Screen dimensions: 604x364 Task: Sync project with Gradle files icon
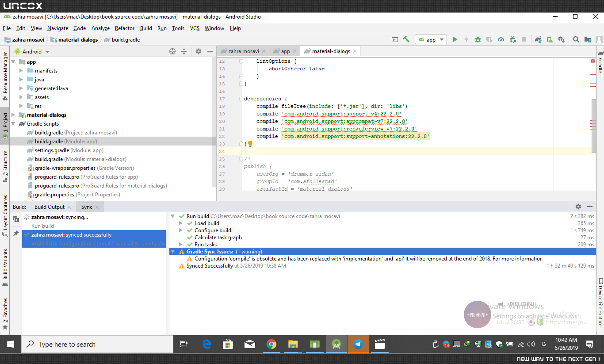(538, 39)
